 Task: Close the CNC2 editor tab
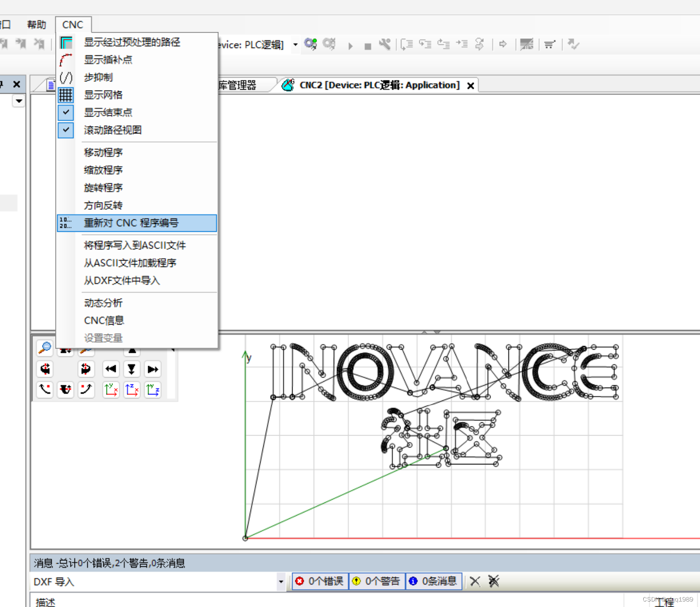(x=470, y=85)
